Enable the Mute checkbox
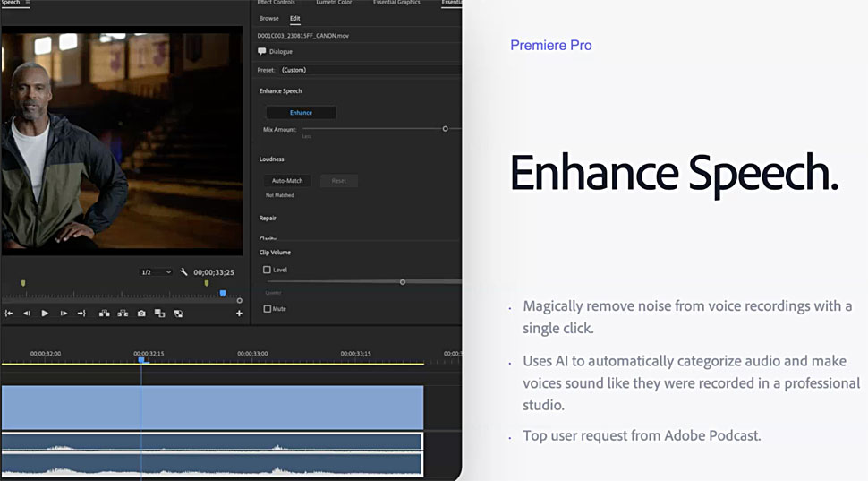This screenshot has width=868, height=481. pyautogui.click(x=268, y=309)
